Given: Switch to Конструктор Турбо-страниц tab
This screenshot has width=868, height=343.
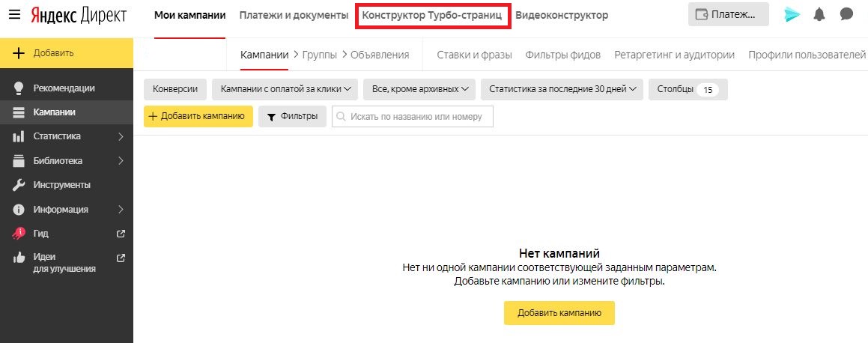Looking at the screenshot, I should (432, 15).
